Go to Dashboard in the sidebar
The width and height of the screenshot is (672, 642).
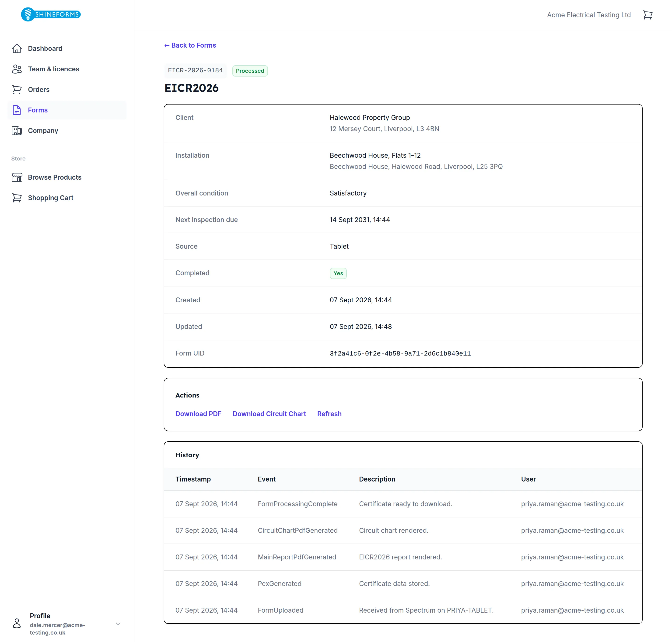pyautogui.click(x=67, y=49)
